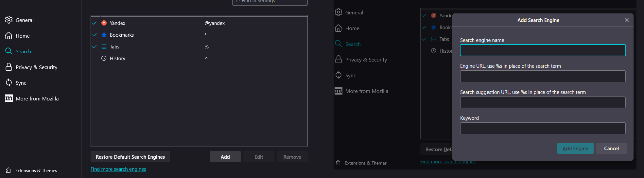Click the General gear icon in right window
Image resolution: width=644 pixels, height=178 pixels.
(339, 12)
